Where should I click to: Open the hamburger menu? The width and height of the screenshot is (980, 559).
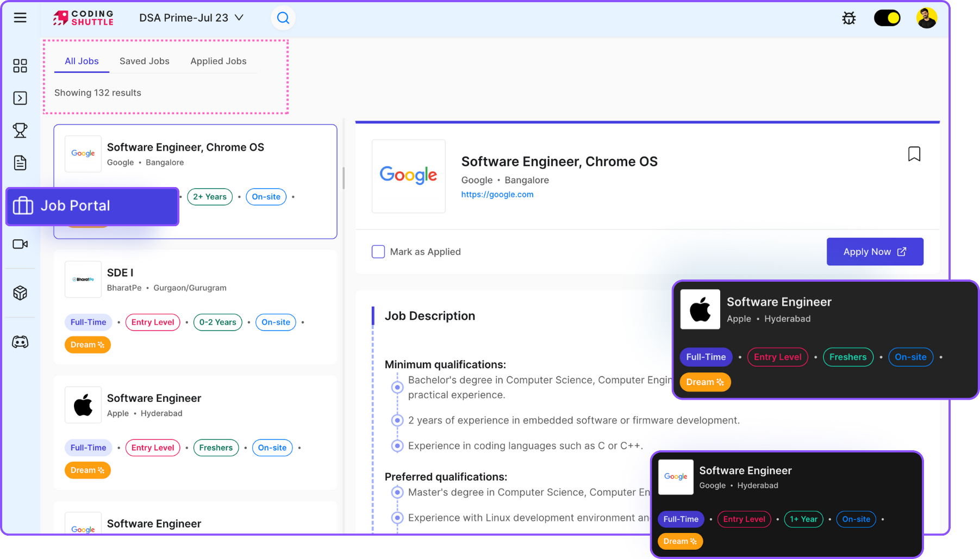pos(20,17)
